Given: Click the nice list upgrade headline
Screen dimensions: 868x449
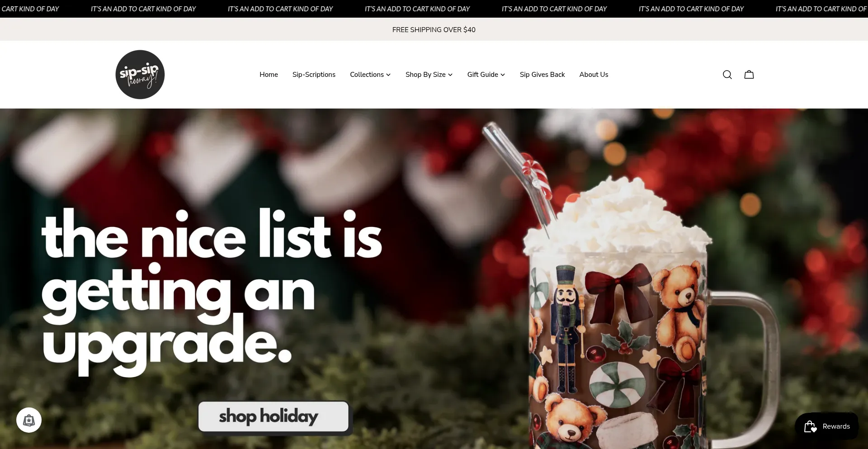Looking at the screenshot, I should tap(212, 292).
